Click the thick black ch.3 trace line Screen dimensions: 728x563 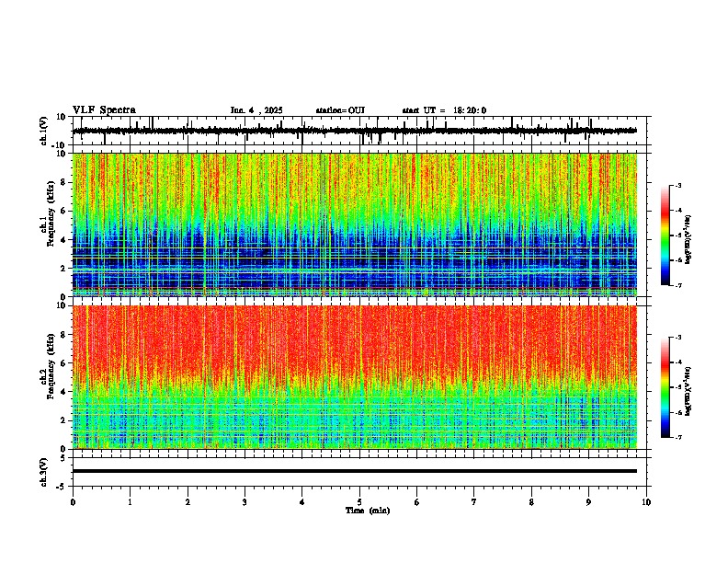[355, 471]
